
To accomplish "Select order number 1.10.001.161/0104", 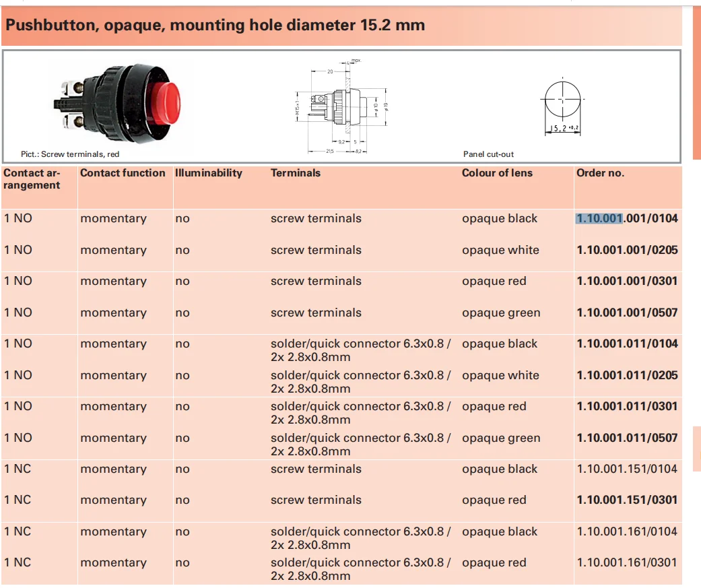I will coord(627,531).
